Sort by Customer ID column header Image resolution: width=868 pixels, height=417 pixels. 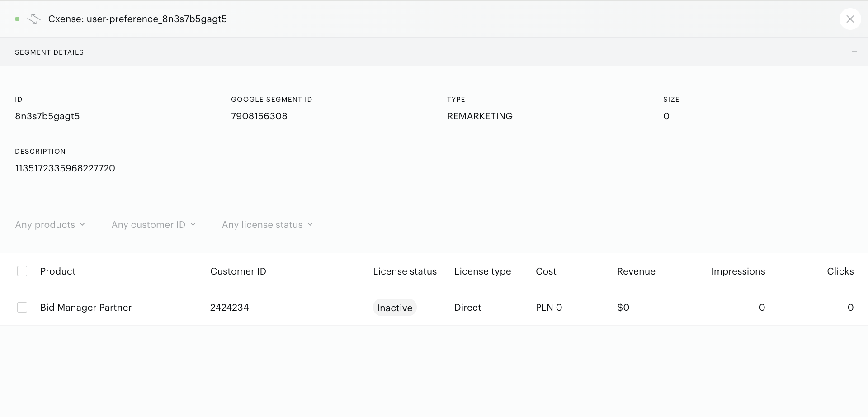pos(238,271)
